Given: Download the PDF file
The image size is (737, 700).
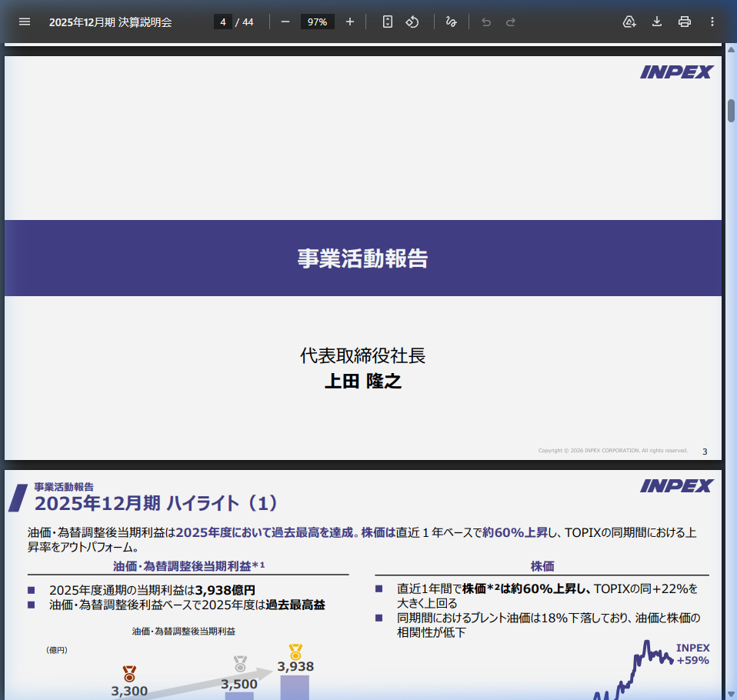Looking at the screenshot, I should tap(657, 22).
